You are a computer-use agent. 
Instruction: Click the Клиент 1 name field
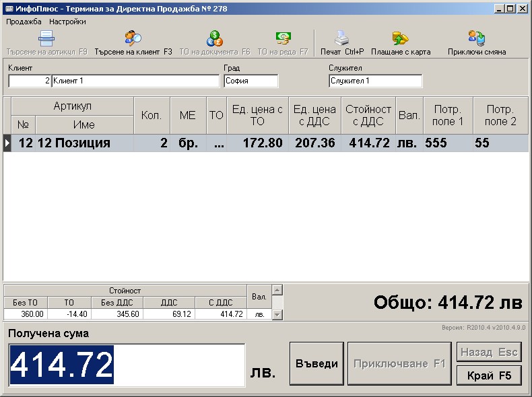135,81
